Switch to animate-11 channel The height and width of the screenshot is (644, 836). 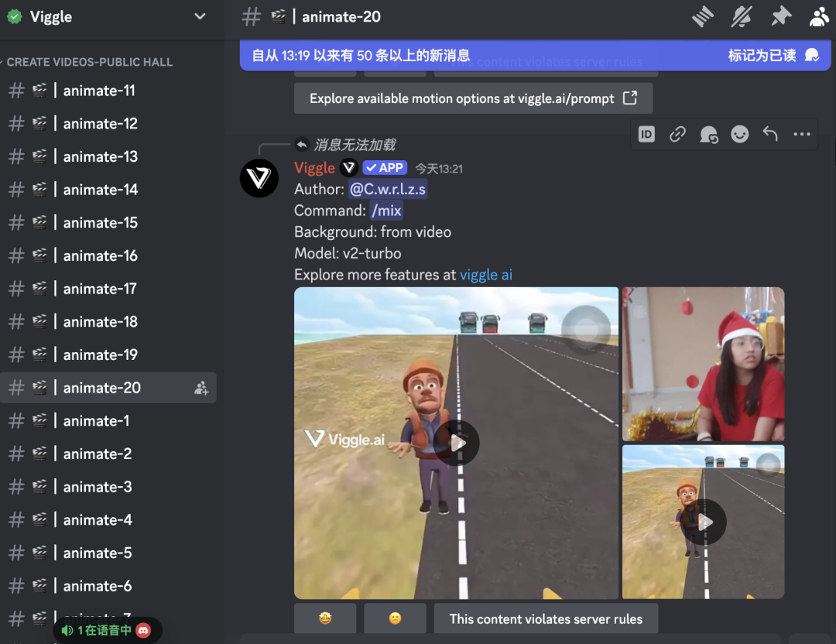[x=108, y=91]
